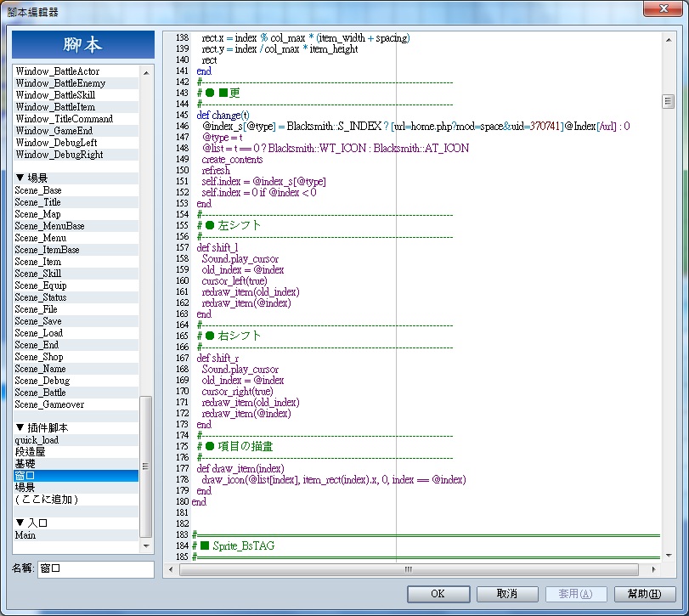The width and height of the screenshot is (689, 616).
Task: Select Window_DebugRight script
Action: coord(76,155)
